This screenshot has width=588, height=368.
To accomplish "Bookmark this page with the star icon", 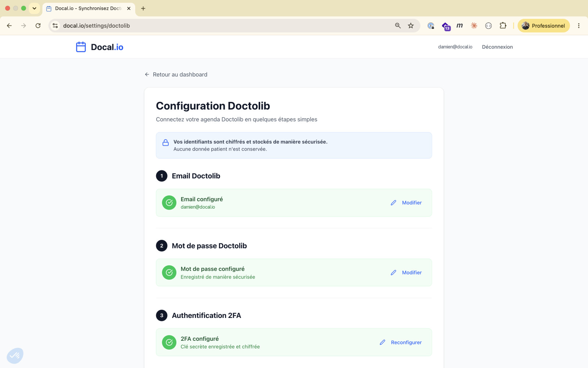I will point(411,26).
